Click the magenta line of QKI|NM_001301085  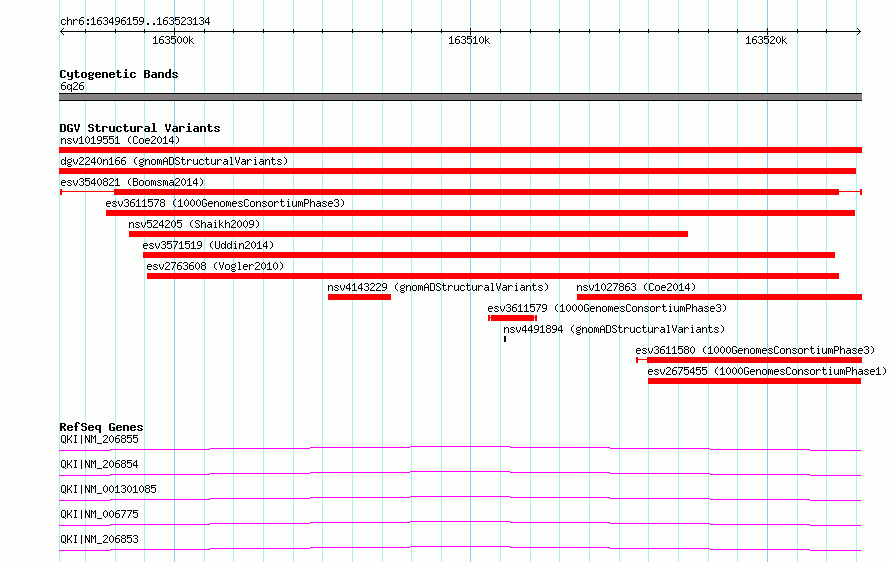(x=460, y=498)
